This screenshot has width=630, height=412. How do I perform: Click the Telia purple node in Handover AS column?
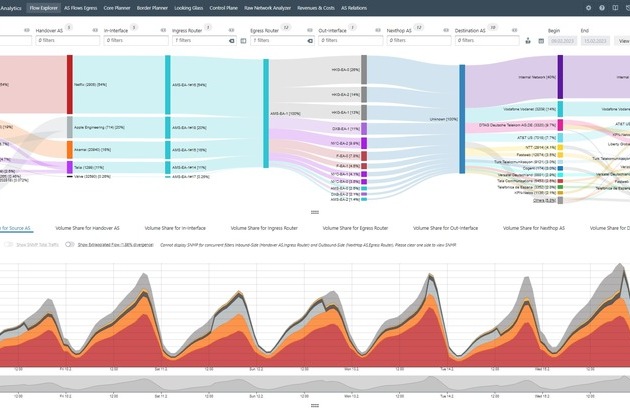point(70,167)
